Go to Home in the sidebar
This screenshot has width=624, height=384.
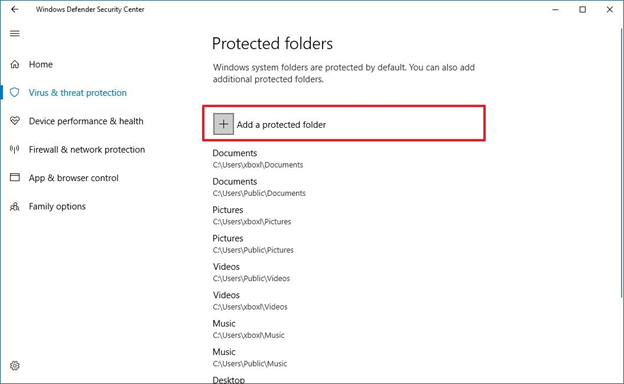click(41, 64)
